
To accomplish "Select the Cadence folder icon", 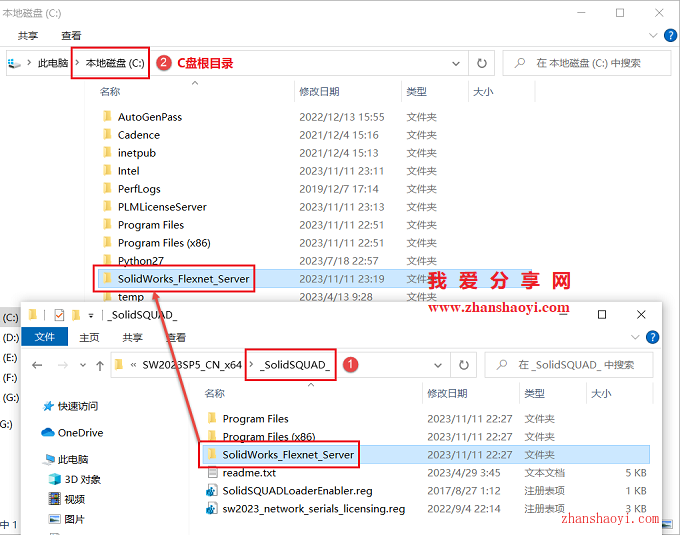I will (x=107, y=134).
